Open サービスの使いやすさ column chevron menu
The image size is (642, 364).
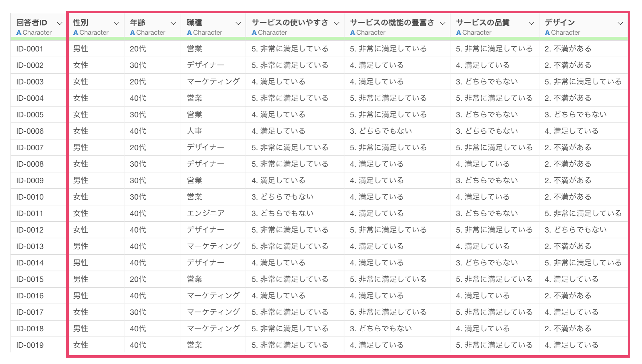336,23
